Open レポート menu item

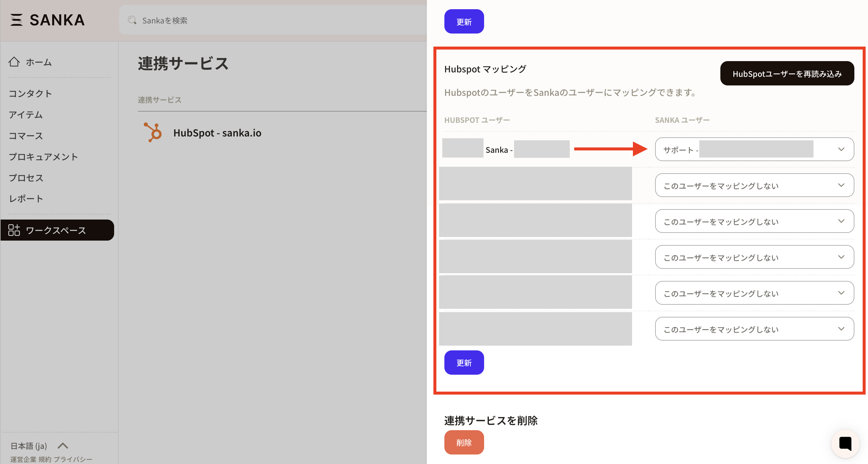click(x=26, y=198)
